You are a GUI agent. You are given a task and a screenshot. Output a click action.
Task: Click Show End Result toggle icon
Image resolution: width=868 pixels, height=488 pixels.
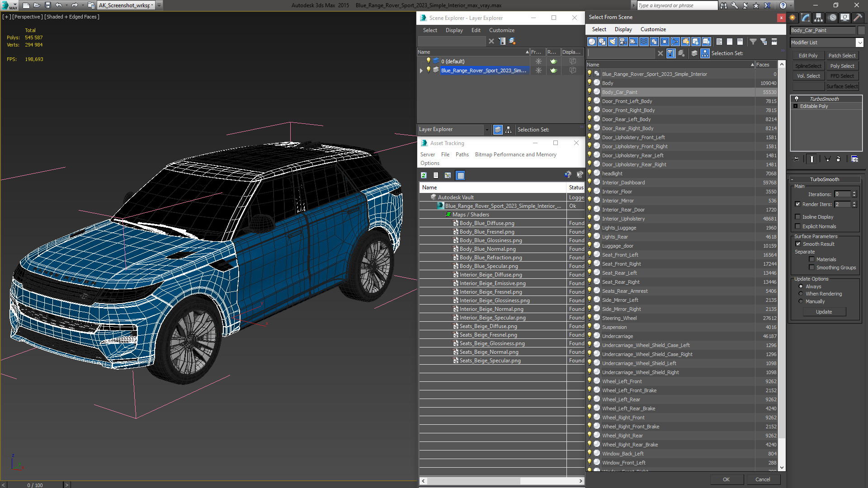point(812,159)
